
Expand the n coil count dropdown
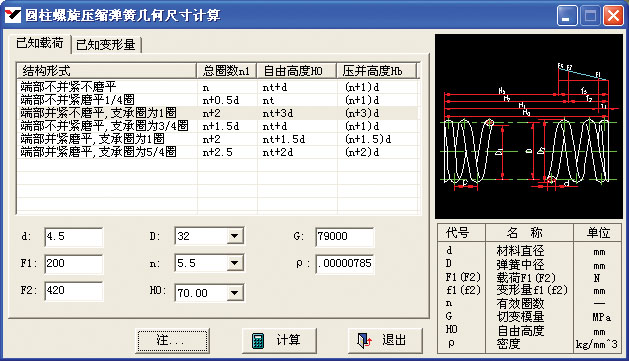pos(235,263)
